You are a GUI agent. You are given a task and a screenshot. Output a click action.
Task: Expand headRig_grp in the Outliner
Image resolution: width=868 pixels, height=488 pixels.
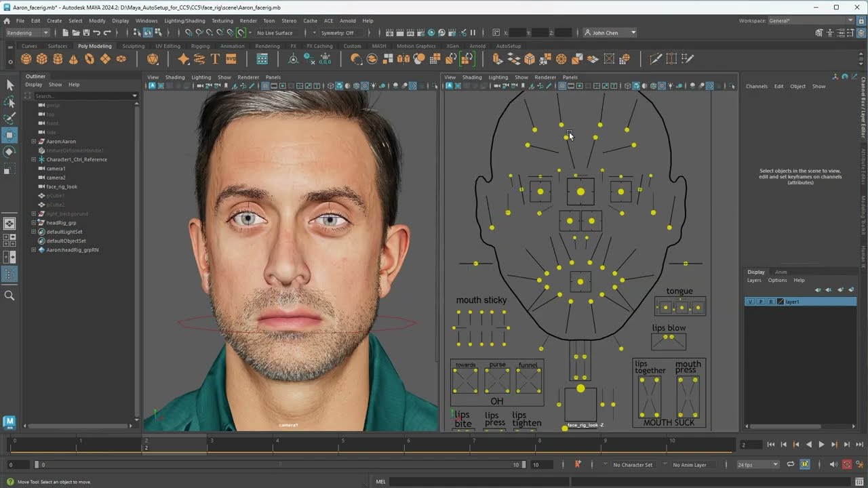(x=34, y=223)
